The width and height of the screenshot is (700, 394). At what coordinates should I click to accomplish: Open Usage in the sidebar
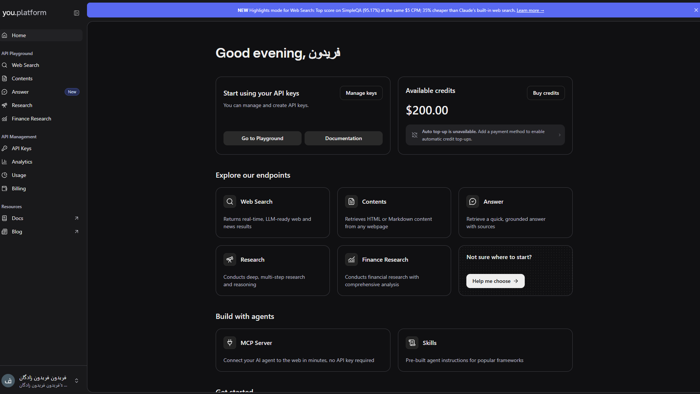pos(41,175)
